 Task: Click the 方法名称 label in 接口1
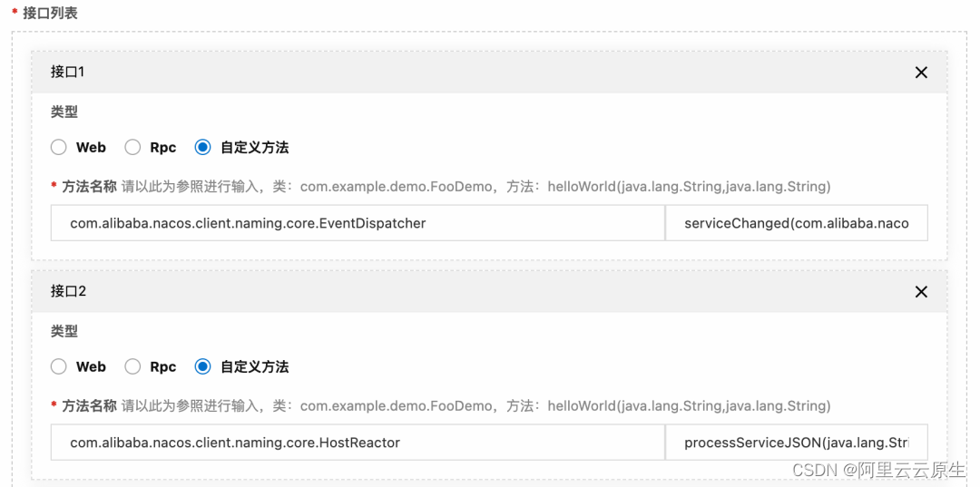(x=89, y=186)
